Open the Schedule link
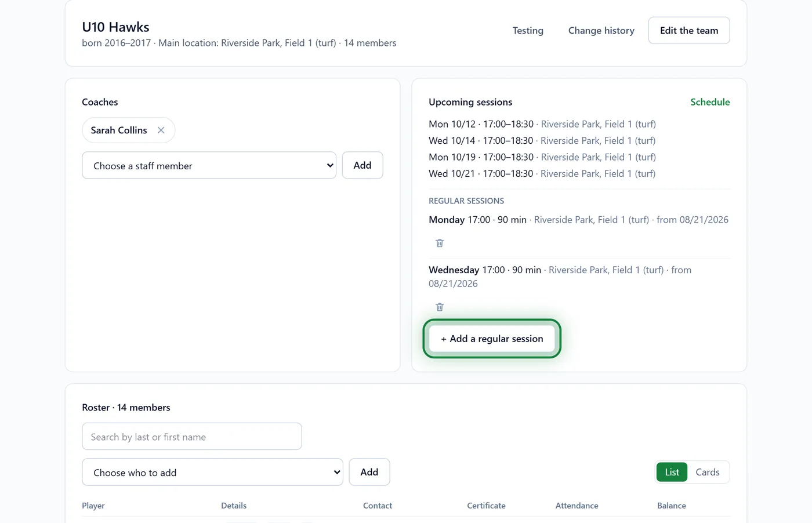Image resolution: width=812 pixels, height=523 pixels. coord(710,102)
